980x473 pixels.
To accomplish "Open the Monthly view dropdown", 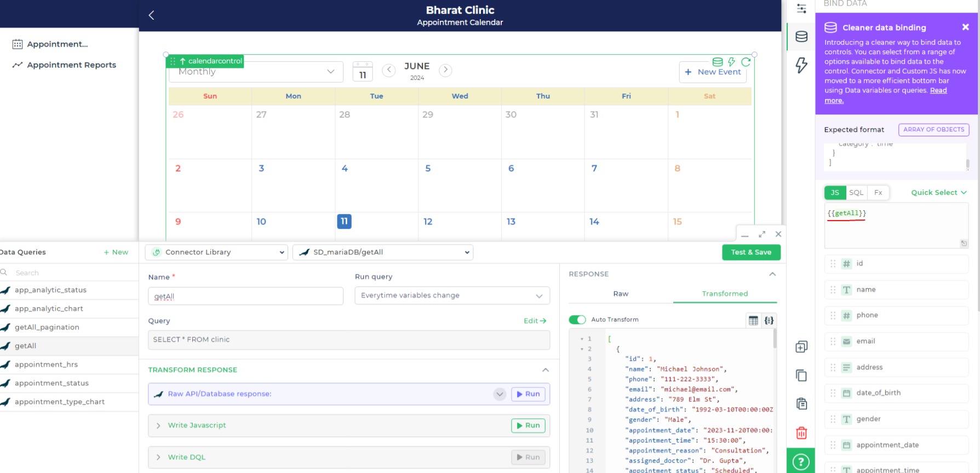I will 256,72.
